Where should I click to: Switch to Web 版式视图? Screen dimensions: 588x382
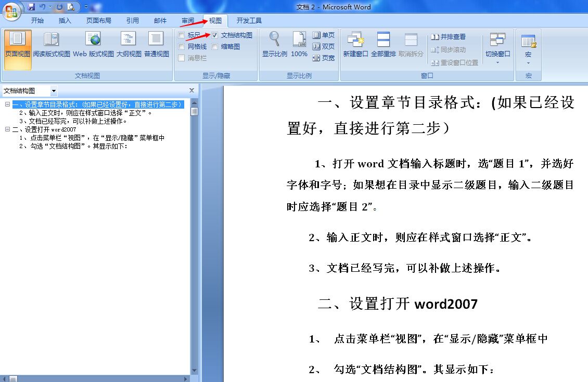click(93, 45)
